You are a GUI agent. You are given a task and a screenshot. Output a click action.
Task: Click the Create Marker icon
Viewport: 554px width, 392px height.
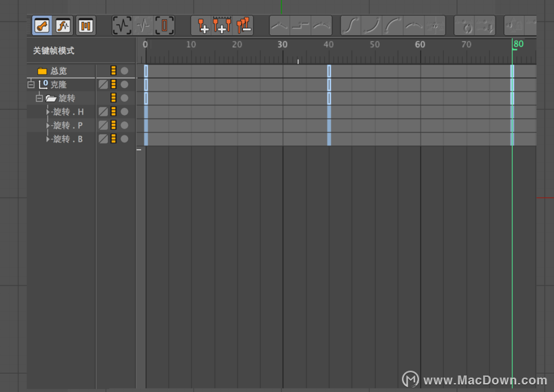click(x=202, y=25)
